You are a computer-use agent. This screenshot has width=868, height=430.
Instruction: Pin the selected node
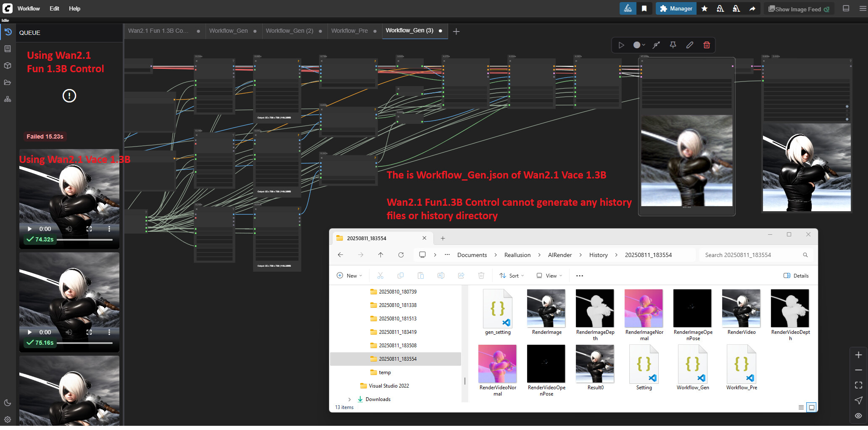pyautogui.click(x=673, y=45)
